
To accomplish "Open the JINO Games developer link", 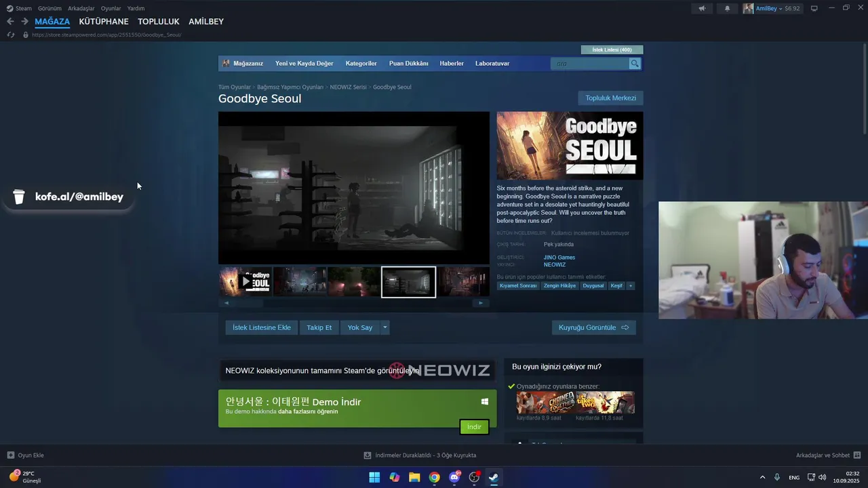I will pos(559,258).
